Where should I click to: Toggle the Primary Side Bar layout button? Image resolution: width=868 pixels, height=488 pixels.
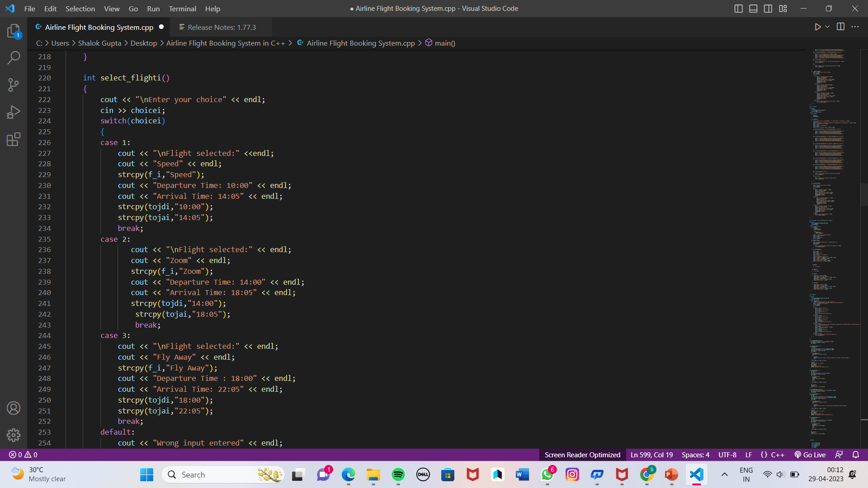(738, 9)
